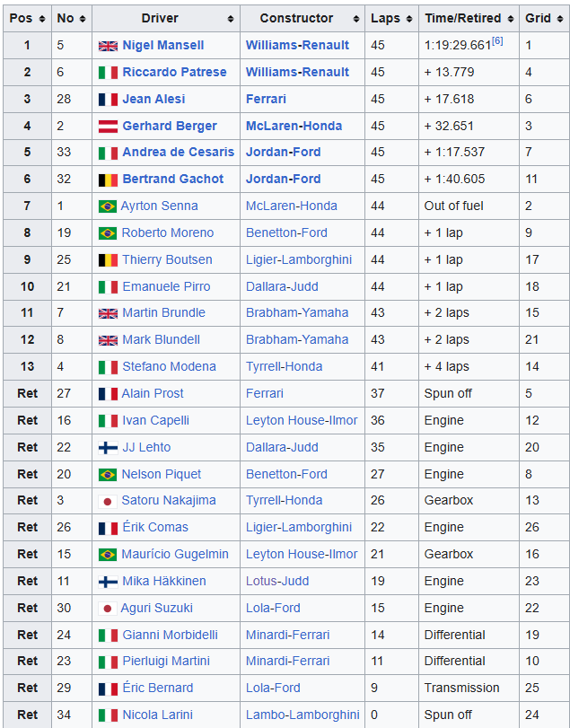This screenshot has height=728, width=570.
Task: Open Ferrari constructor link in Alesi's row
Action: (x=266, y=99)
